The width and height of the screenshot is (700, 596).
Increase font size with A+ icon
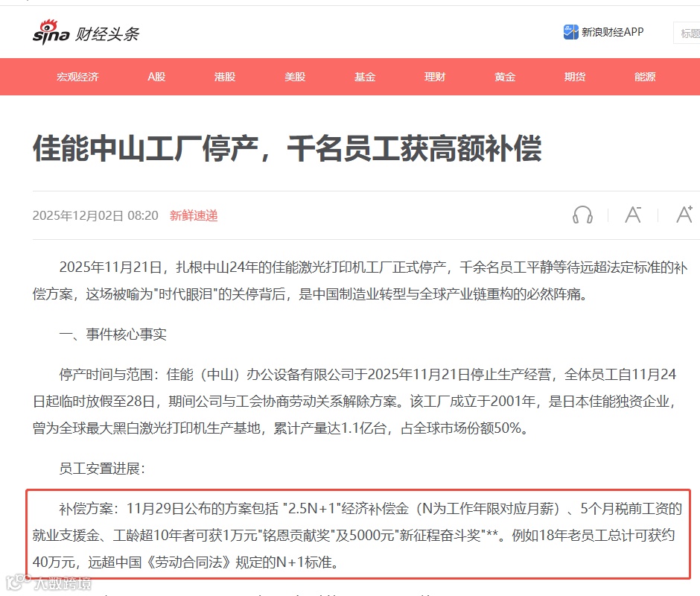point(684,215)
